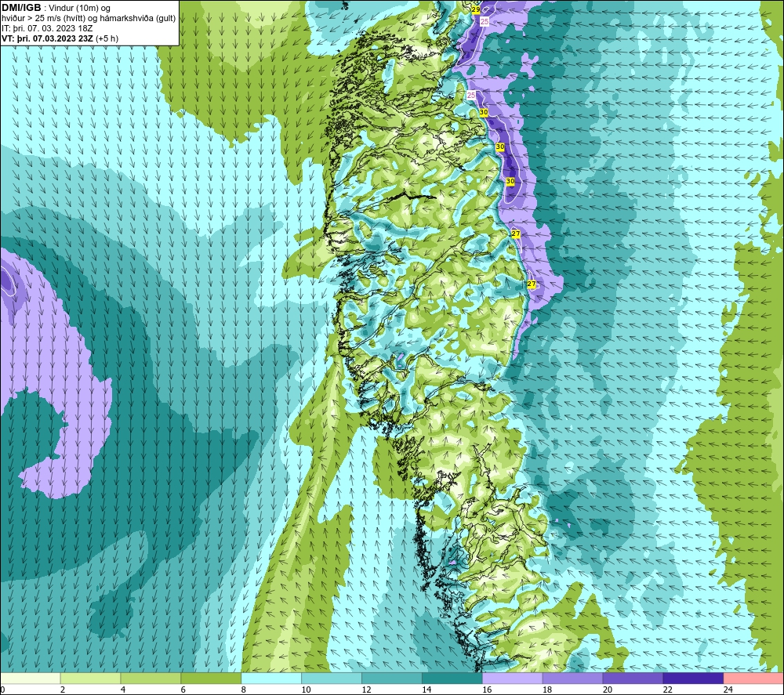Click the '24' legend scale number

[x=728, y=690]
